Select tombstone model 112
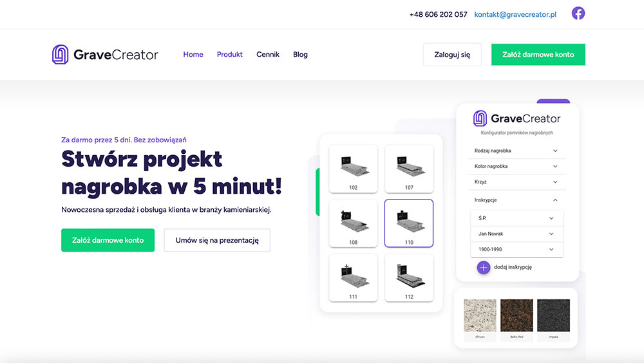 409,278
